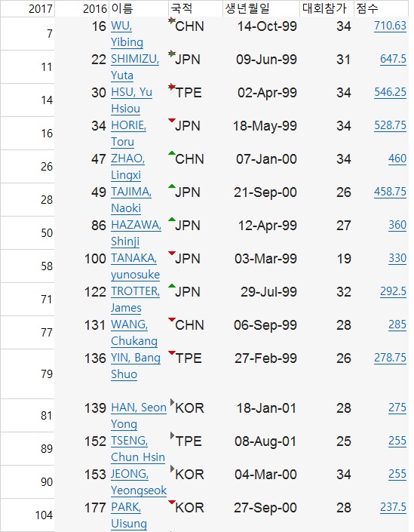This screenshot has height=532, width=414.
Task: Click the red down arrow next to HORIE Toru
Action: [172, 120]
